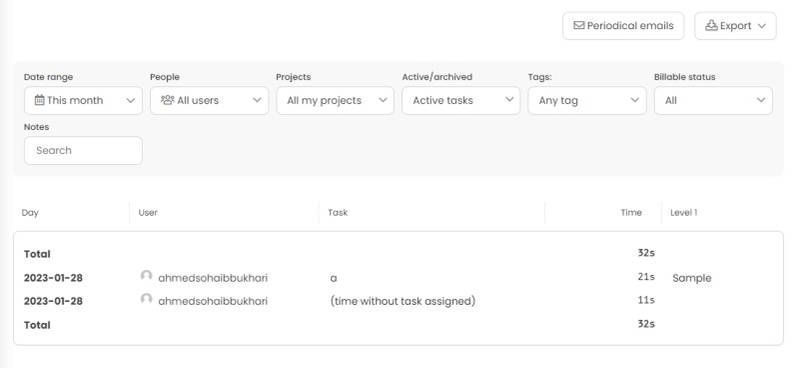Click the Notes search input field
799x368 pixels.
click(x=83, y=150)
